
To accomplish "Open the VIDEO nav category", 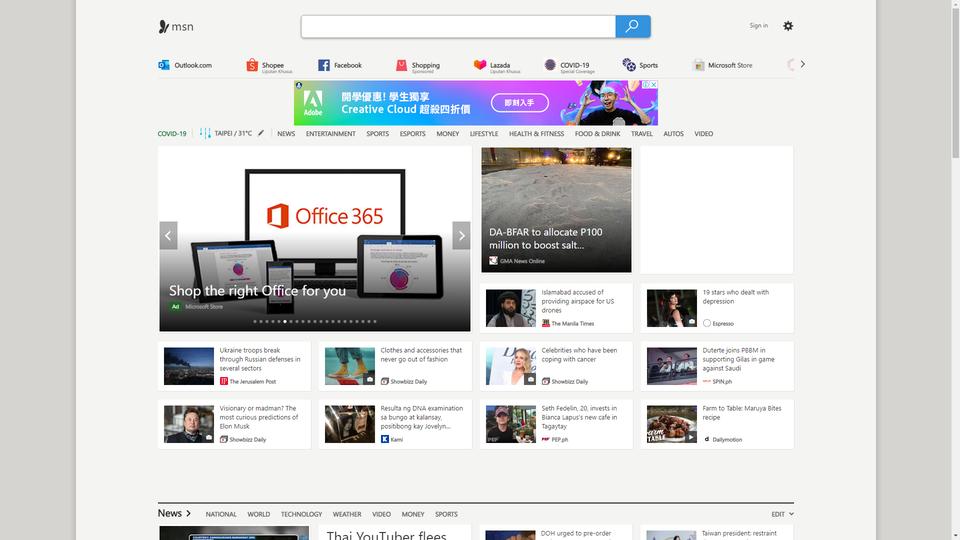I will 703,133.
